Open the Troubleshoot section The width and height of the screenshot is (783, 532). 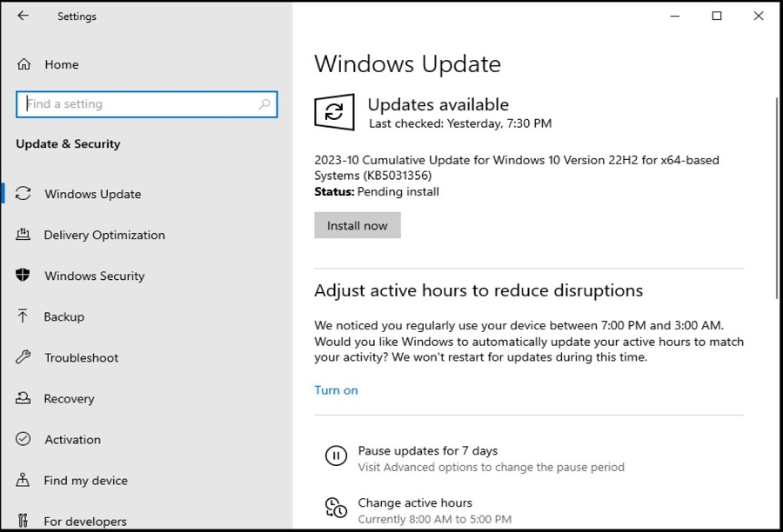coord(82,357)
